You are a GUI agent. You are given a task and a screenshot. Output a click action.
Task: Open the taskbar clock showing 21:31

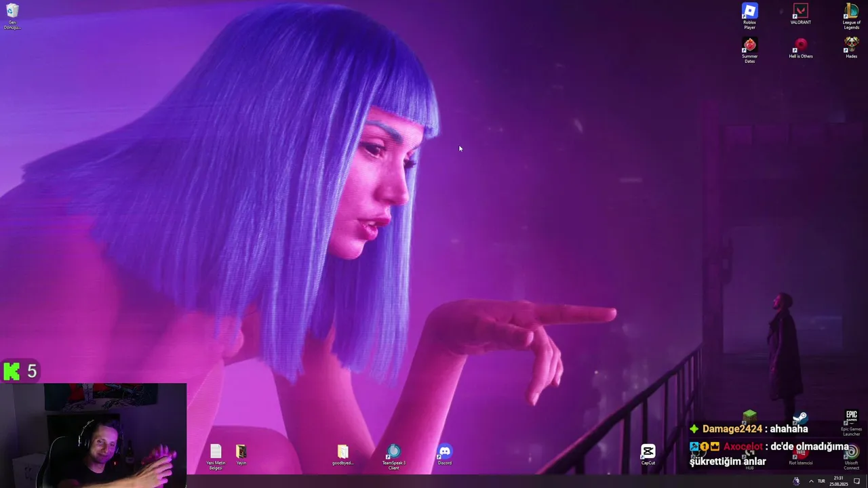tap(839, 481)
